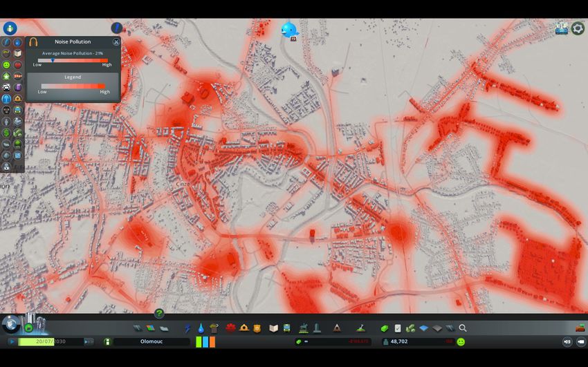Click the magnifier search icon
This screenshot has height=367, width=588.
(463, 328)
